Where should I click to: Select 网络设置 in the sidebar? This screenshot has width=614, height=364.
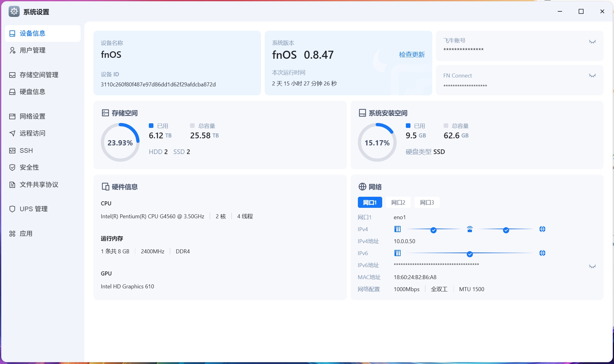tap(43, 117)
